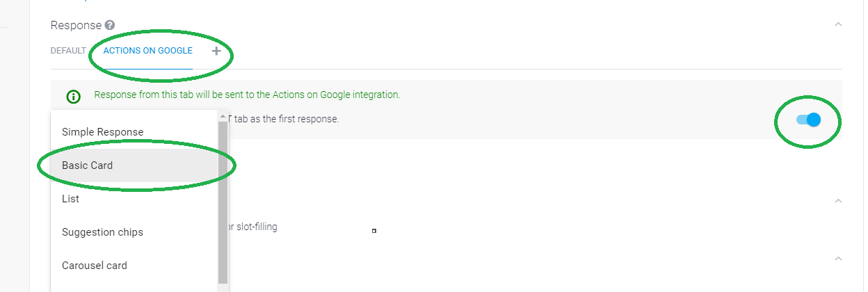Click the dropdown scrollbar's up arrow
Screen dimensions: 868x292
pos(223,116)
